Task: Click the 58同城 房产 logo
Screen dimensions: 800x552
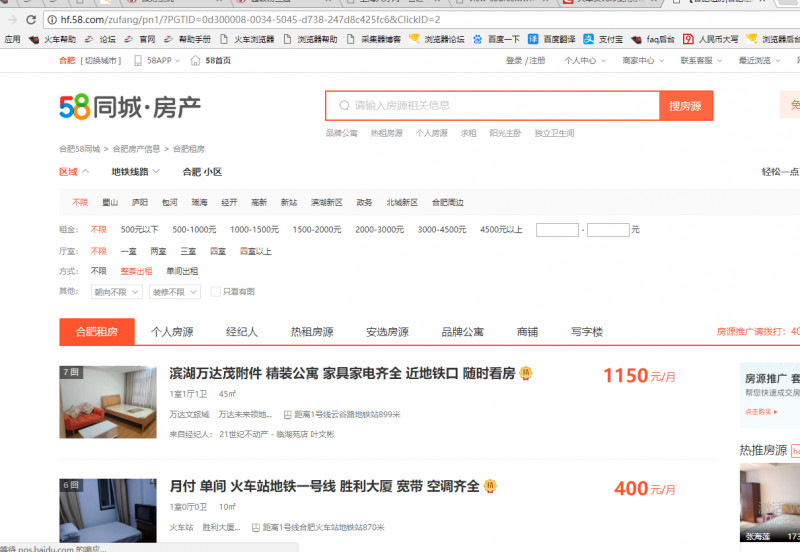Action: tap(130, 107)
